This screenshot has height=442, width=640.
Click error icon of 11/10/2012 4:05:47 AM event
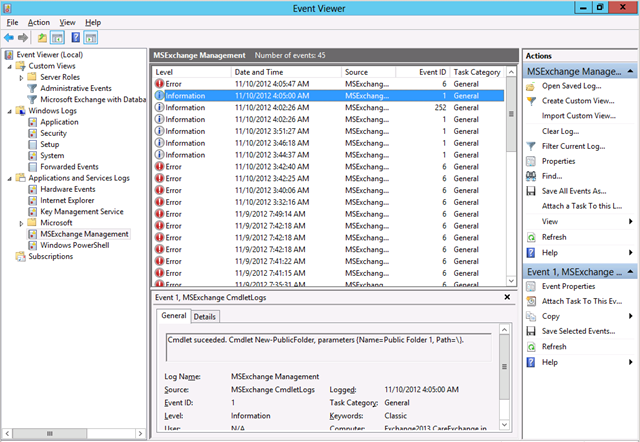pyautogui.click(x=159, y=84)
